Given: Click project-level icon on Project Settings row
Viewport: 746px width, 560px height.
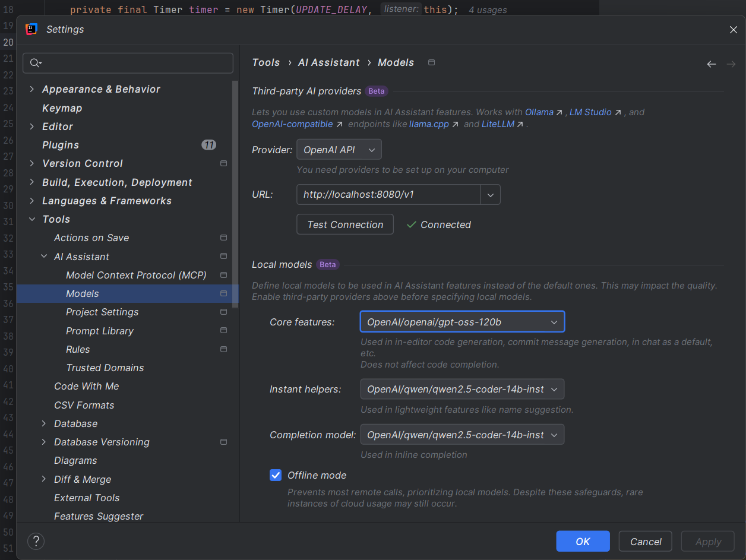Looking at the screenshot, I should coord(224,312).
